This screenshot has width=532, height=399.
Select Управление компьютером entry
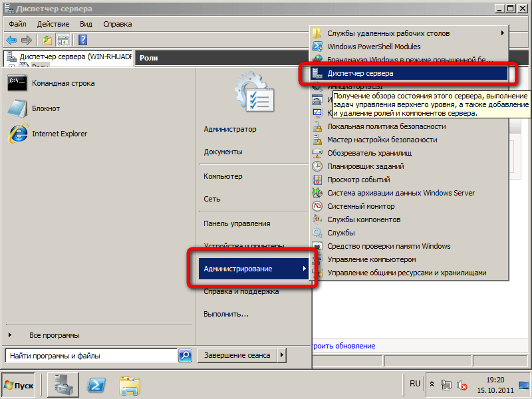[x=372, y=259]
